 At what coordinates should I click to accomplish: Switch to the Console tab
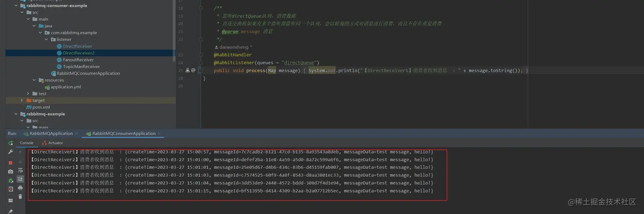pos(26,143)
